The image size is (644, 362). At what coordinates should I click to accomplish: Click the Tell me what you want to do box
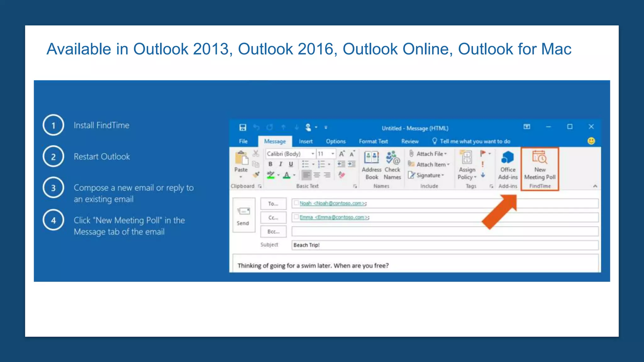471,141
